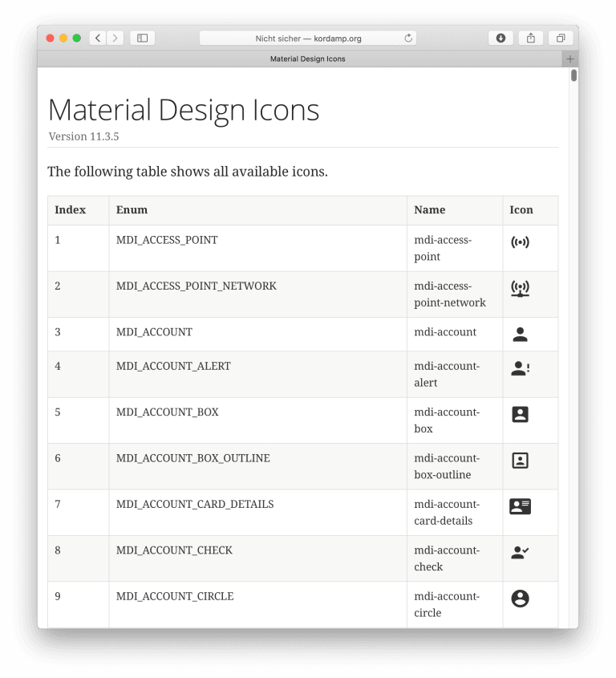Click the mdi-account-box-outline name cell

tap(455, 466)
